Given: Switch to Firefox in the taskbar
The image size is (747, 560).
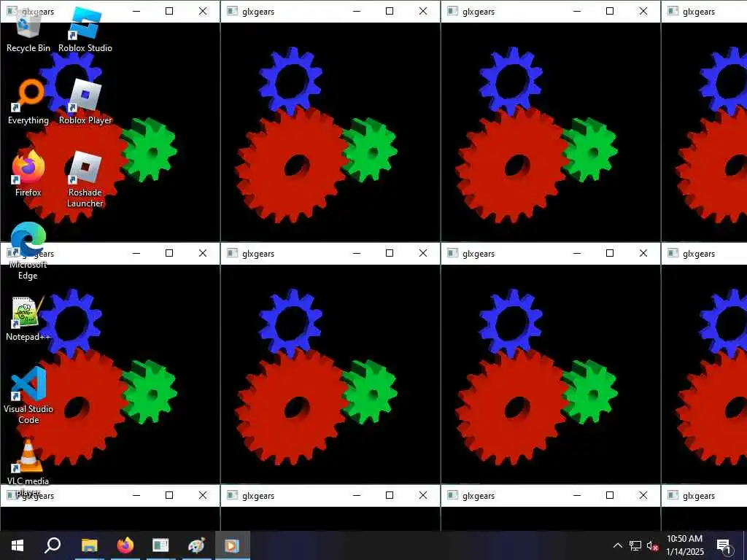Looking at the screenshot, I should point(125,545).
